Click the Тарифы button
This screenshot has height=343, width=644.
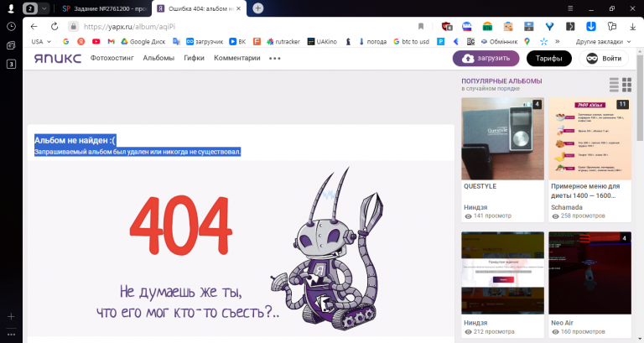point(548,59)
